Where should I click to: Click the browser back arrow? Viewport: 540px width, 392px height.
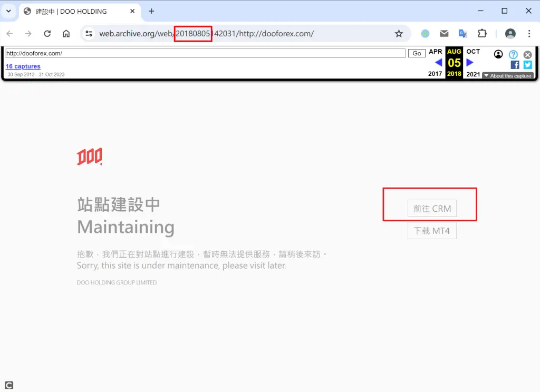coord(9,33)
